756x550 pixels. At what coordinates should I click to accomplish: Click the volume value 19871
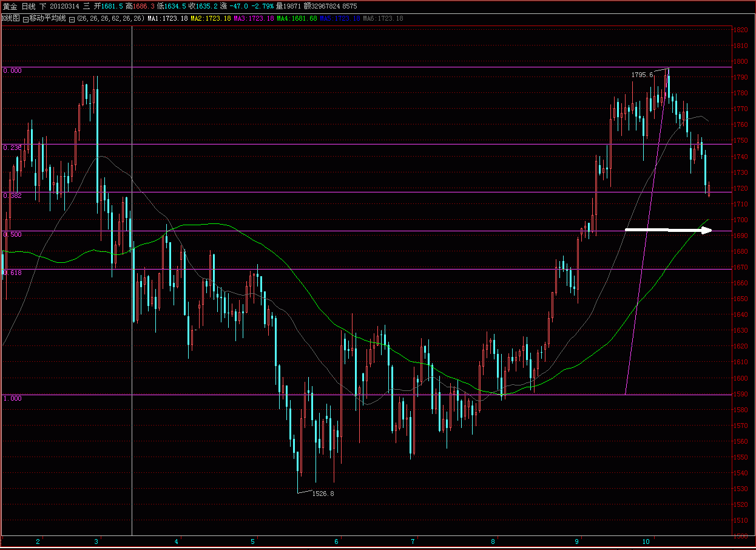(x=291, y=6)
